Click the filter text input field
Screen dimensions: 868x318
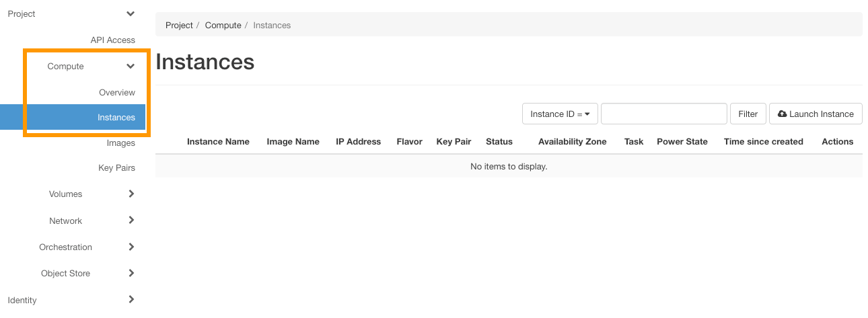663,114
